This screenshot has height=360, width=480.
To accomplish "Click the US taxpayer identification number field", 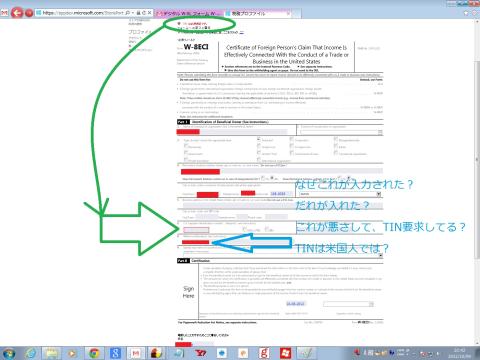I will coord(196,230).
